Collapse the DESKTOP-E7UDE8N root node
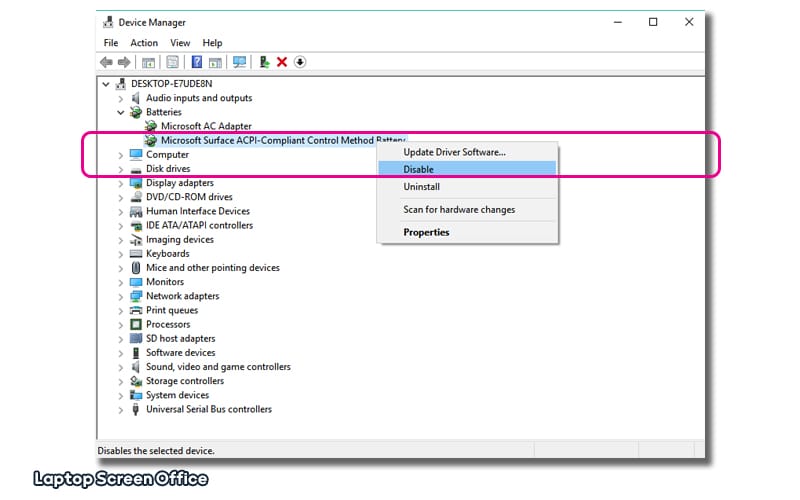This screenshot has width=800, height=500. point(106,84)
